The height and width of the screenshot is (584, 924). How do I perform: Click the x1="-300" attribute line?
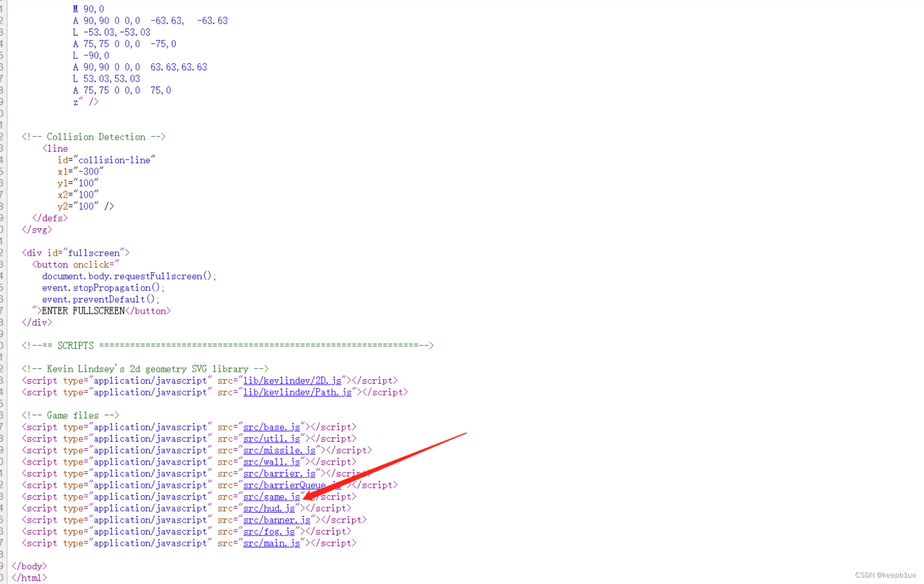(81, 171)
